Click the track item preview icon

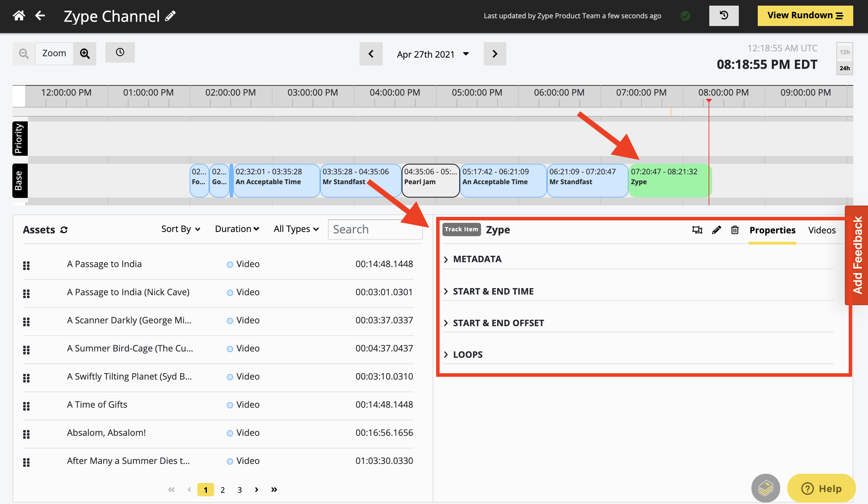tap(697, 230)
